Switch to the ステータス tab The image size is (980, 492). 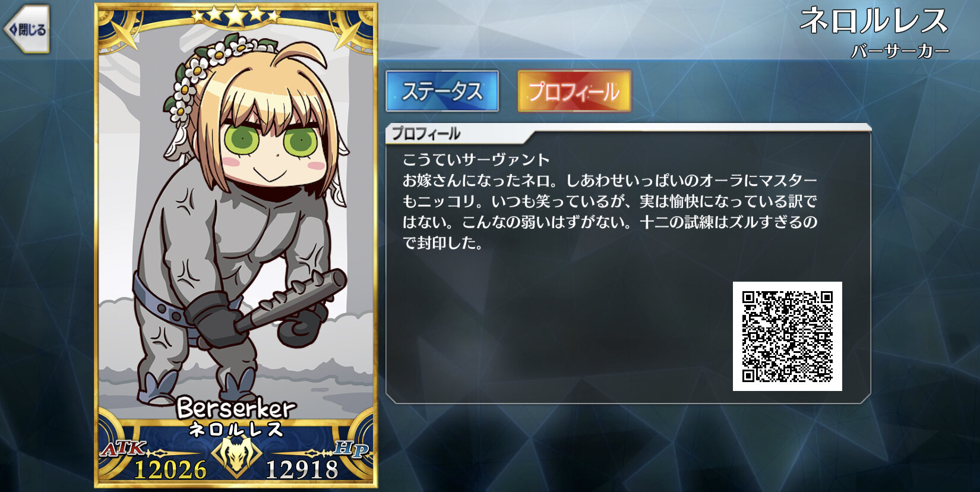pos(442,91)
